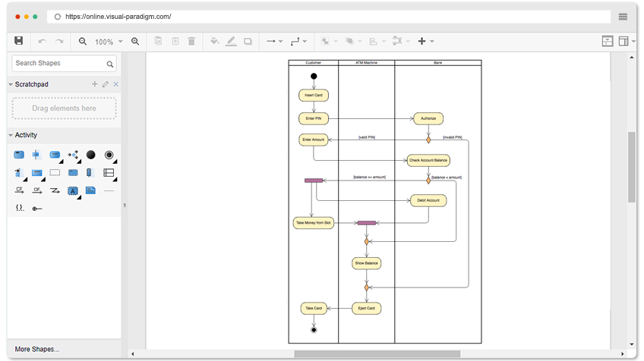The width and height of the screenshot is (644, 361).
Task: Select the Activity Final Node shape
Action: 109,155
